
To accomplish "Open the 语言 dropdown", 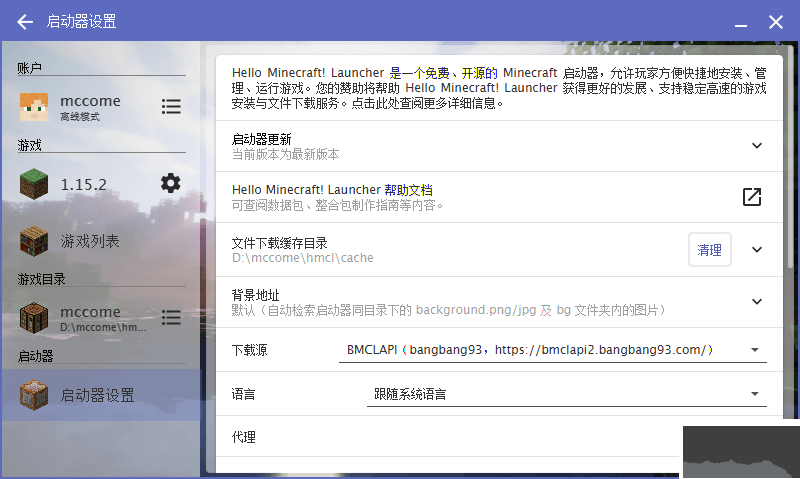I will [x=566, y=394].
